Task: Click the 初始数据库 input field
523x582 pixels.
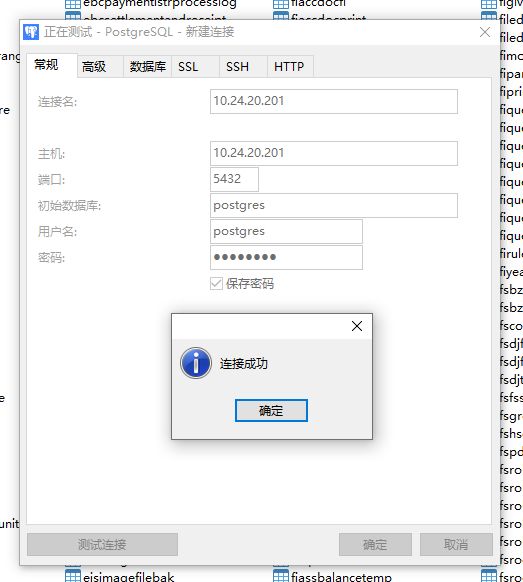Action: pos(334,205)
